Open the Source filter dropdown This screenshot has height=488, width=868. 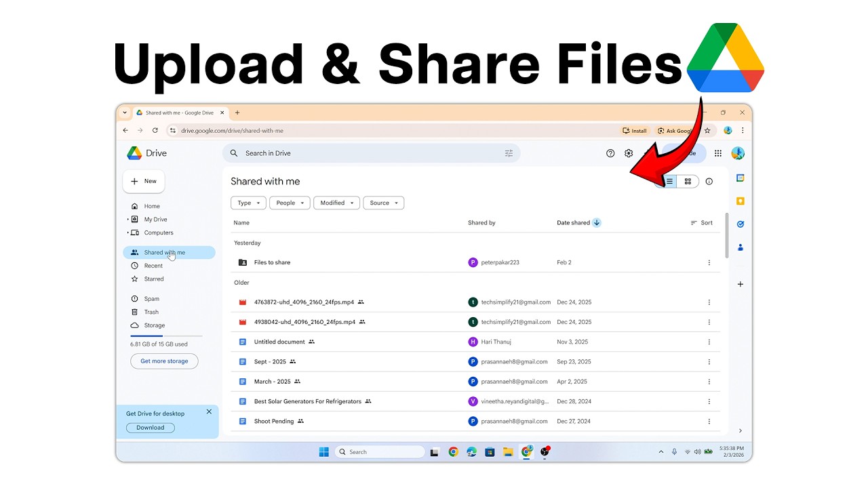coord(384,203)
